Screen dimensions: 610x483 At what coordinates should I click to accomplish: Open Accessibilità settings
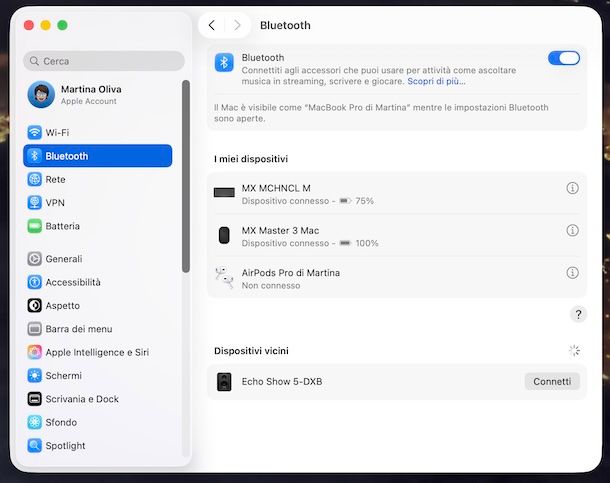98,282
